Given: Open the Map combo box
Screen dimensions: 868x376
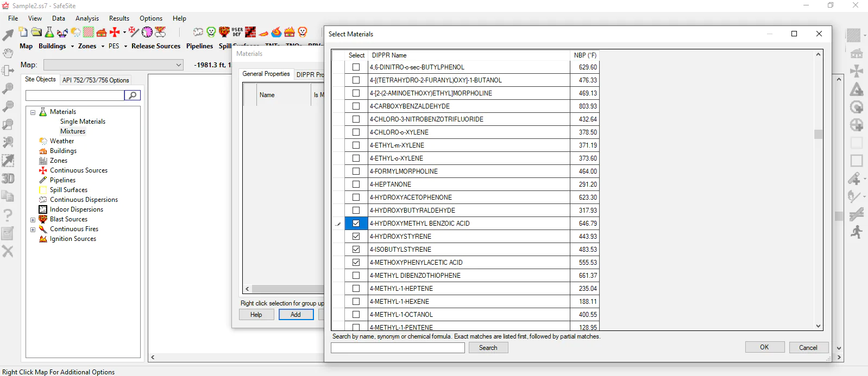Looking at the screenshot, I should 114,65.
